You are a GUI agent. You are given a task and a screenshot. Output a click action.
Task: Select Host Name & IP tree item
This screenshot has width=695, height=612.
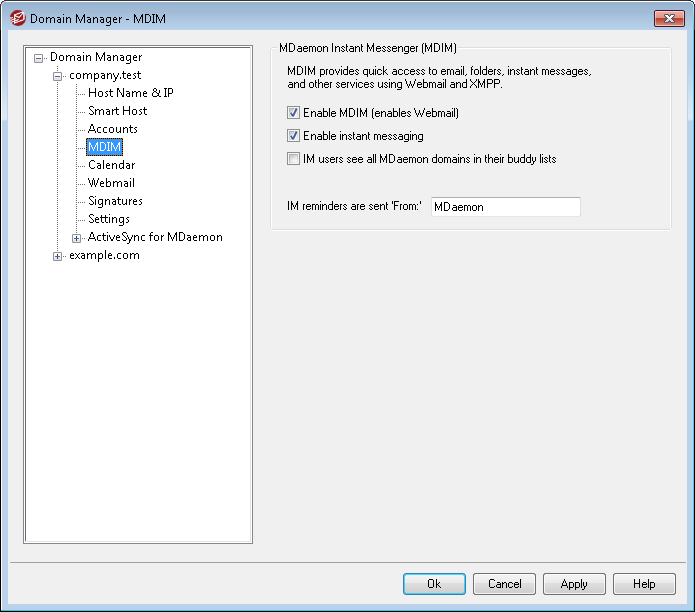pyautogui.click(x=131, y=93)
